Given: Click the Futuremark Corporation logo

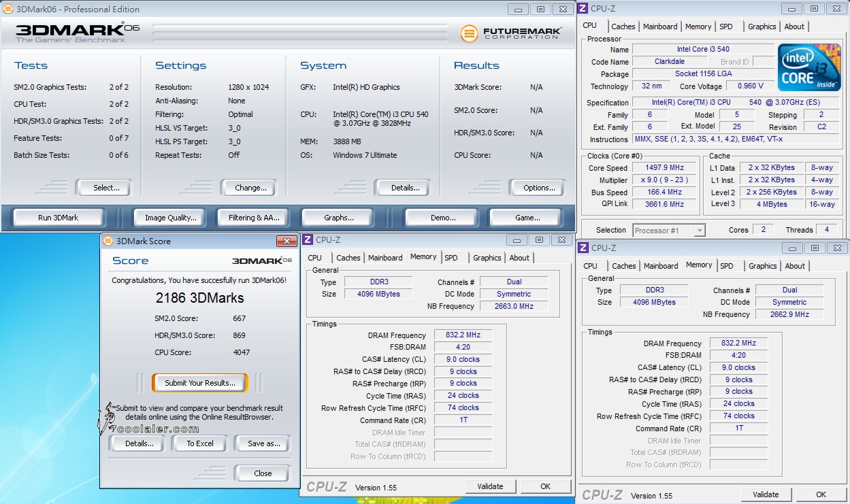Looking at the screenshot, I should [x=511, y=33].
